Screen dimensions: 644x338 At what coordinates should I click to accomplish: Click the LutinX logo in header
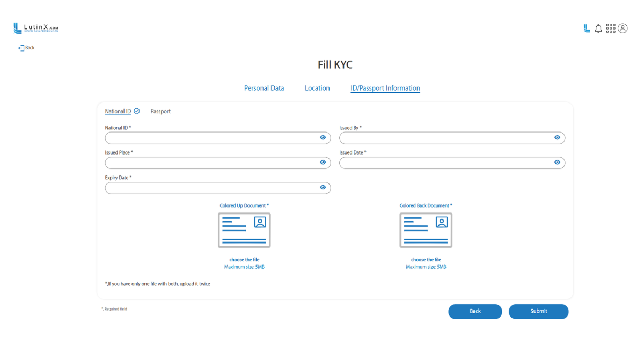tap(36, 28)
